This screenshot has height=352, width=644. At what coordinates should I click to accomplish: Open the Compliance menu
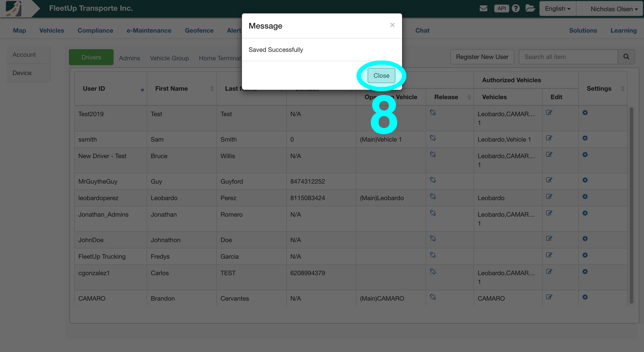pos(95,30)
